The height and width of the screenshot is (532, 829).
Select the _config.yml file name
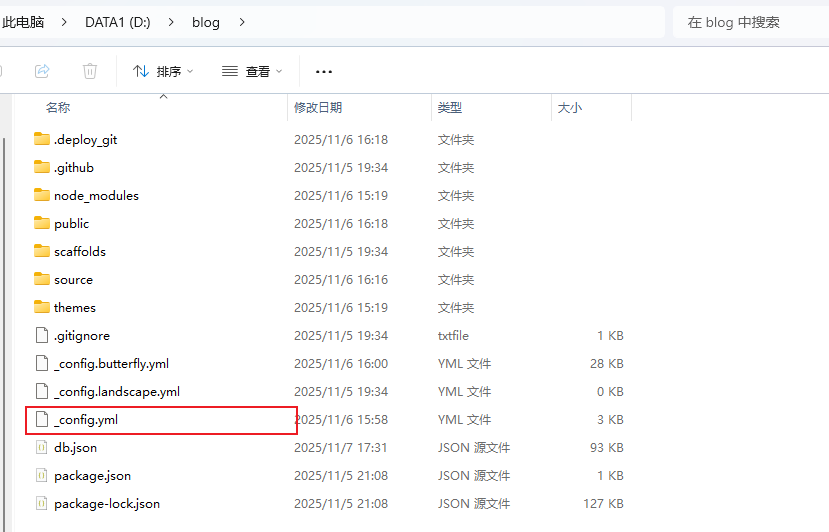(86, 420)
